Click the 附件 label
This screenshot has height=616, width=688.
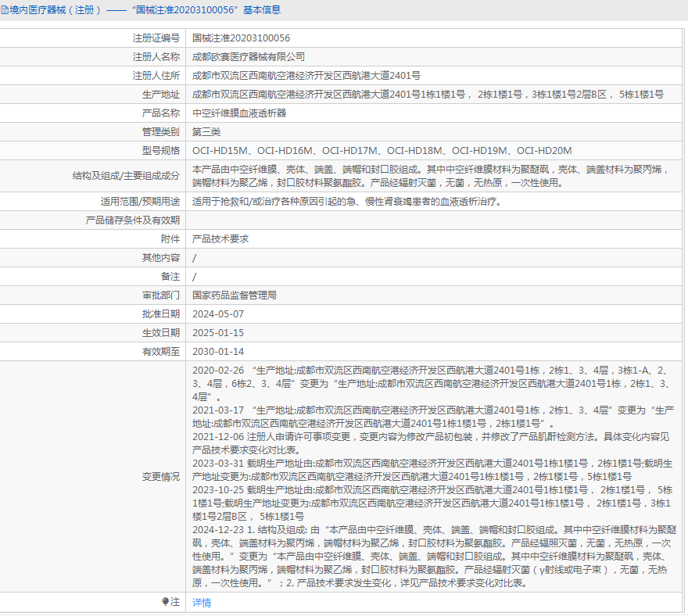[170, 239]
